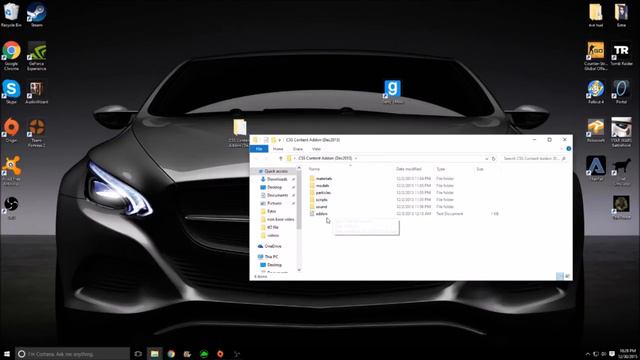
Task: Open the View ribbon tab
Action: (316, 149)
